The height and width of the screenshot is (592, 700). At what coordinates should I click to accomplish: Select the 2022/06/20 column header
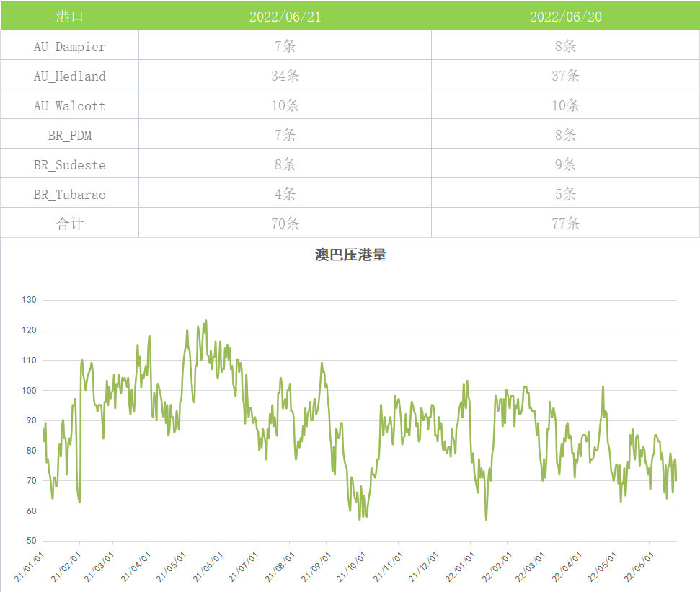pyautogui.click(x=565, y=17)
